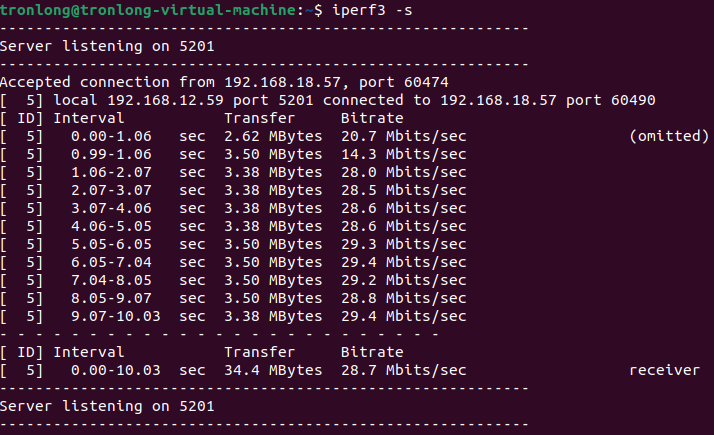Click the 28.5 Mbits/sec bitrate value

click(x=403, y=190)
